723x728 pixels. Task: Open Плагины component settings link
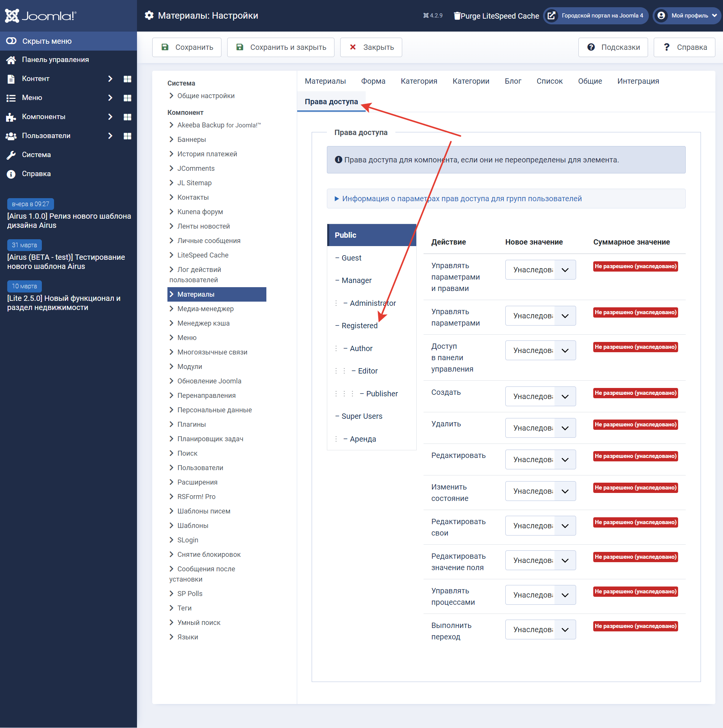pyautogui.click(x=191, y=424)
